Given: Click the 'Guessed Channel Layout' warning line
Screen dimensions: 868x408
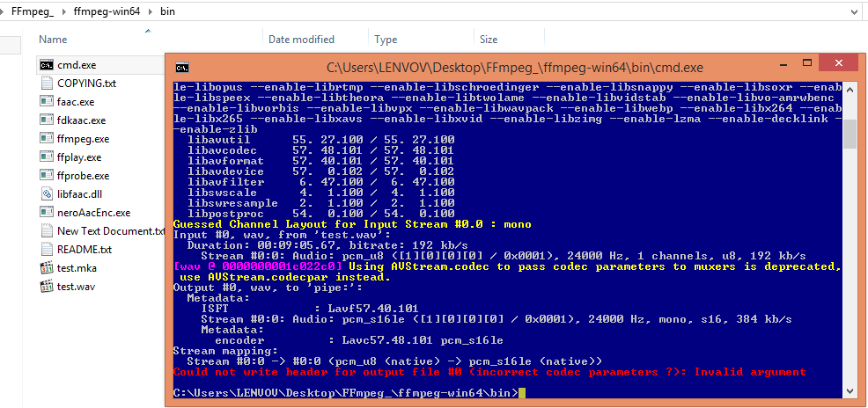Looking at the screenshot, I should pyautogui.click(x=352, y=224).
